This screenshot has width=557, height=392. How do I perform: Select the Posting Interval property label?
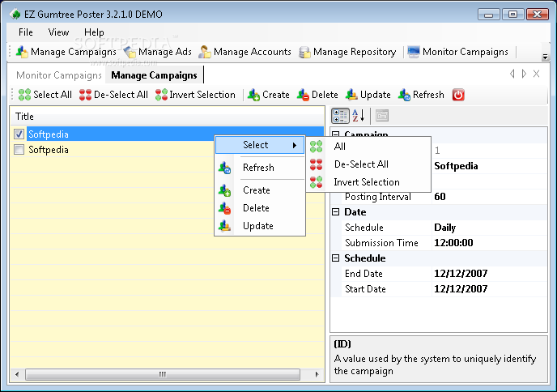tap(377, 197)
